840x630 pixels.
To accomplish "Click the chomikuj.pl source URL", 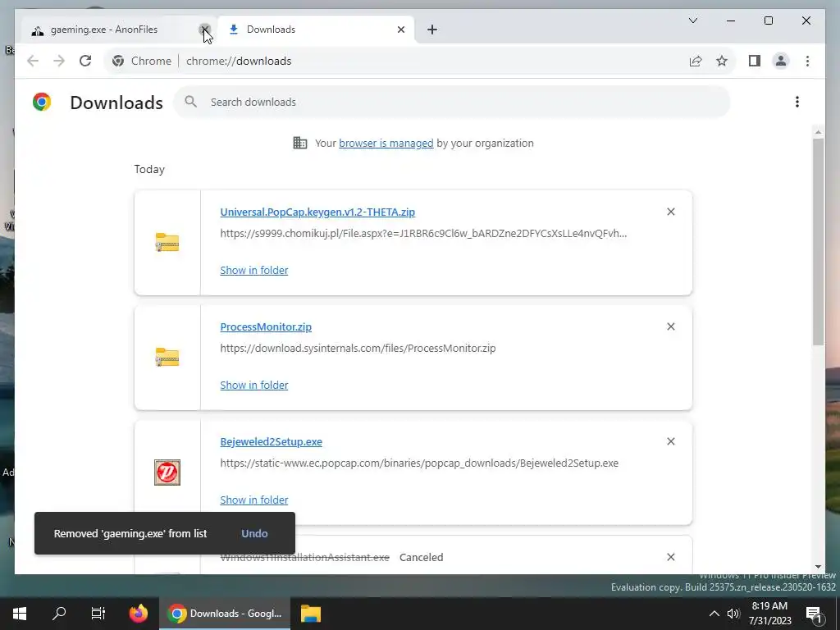I will point(423,233).
